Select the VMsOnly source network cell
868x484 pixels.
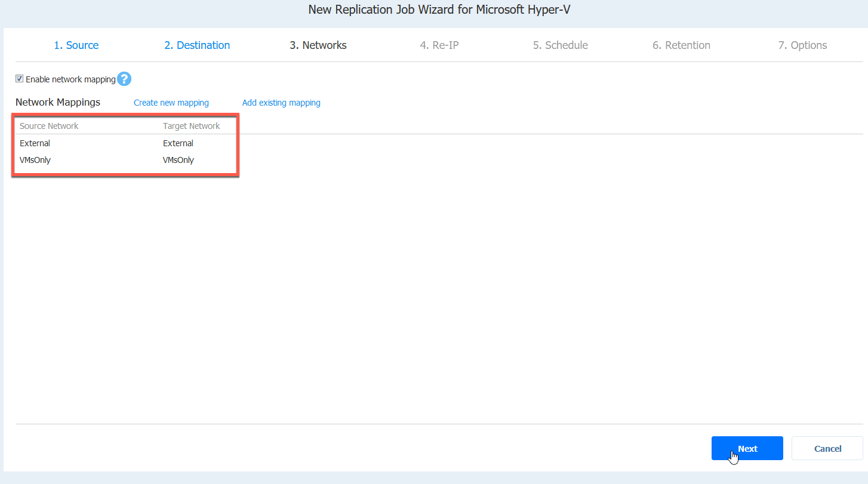pyautogui.click(x=35, y=160)
